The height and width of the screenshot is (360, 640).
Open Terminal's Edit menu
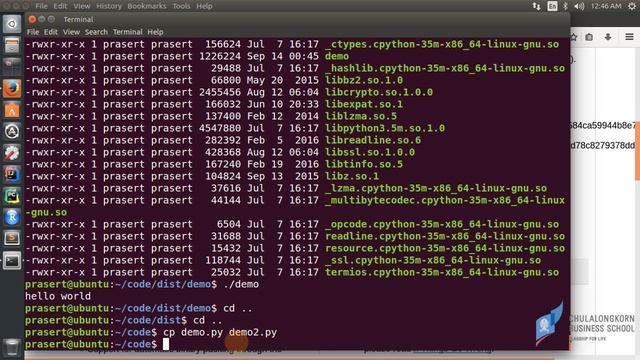(x=51, y=32)
